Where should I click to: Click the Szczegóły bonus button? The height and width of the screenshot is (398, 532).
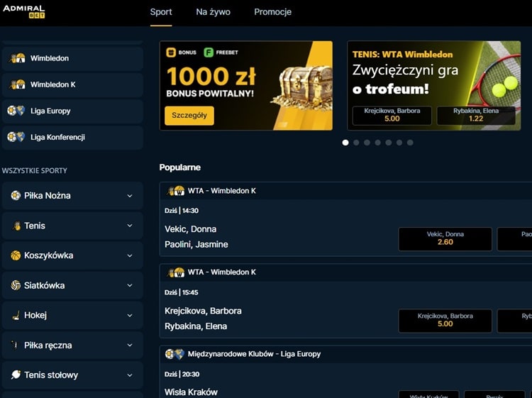(189, 116)
